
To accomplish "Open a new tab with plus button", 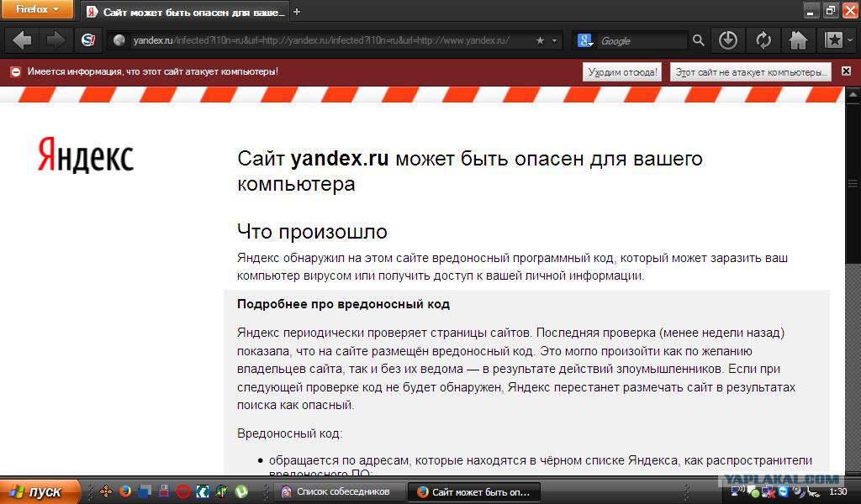I will (297, 12).
